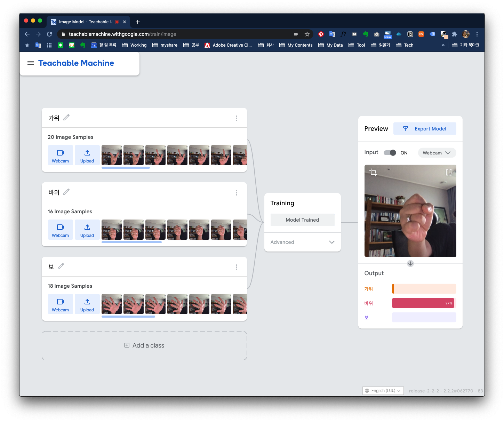
Task: Click the 가위 output confidence bar
Action: point(424,289)
